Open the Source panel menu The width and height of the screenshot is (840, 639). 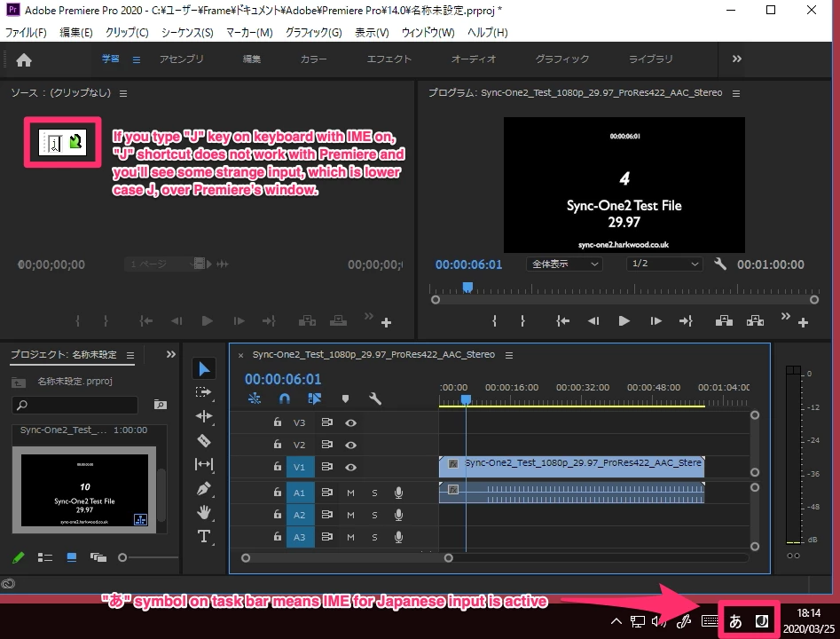tap(123, 94)
